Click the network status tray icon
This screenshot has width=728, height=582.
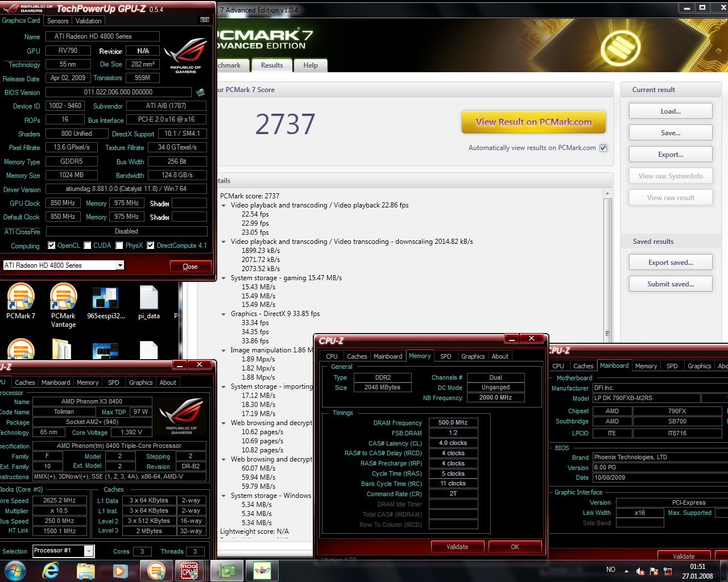pos(668,571)
